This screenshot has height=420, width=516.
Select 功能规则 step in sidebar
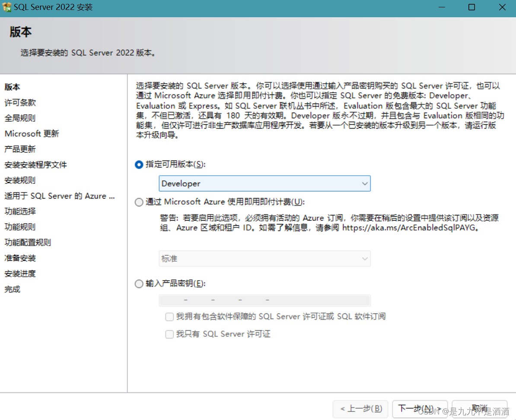tap(20, 227)
